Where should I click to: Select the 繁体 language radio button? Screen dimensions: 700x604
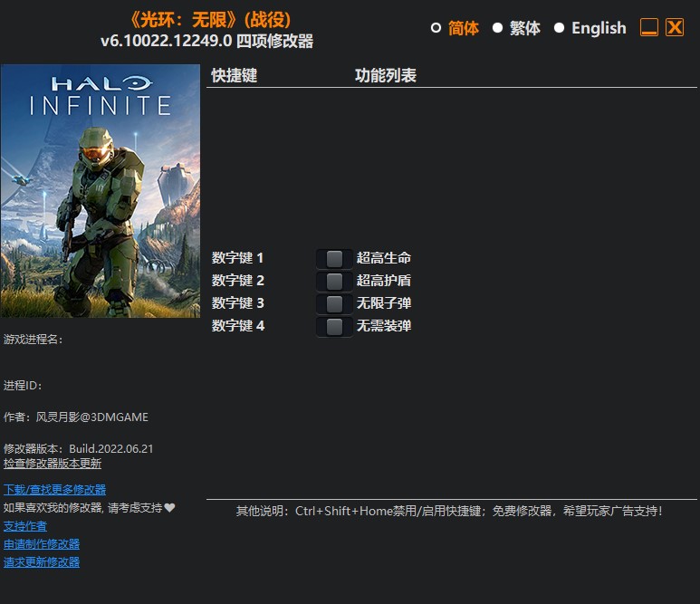click(497, 28)
